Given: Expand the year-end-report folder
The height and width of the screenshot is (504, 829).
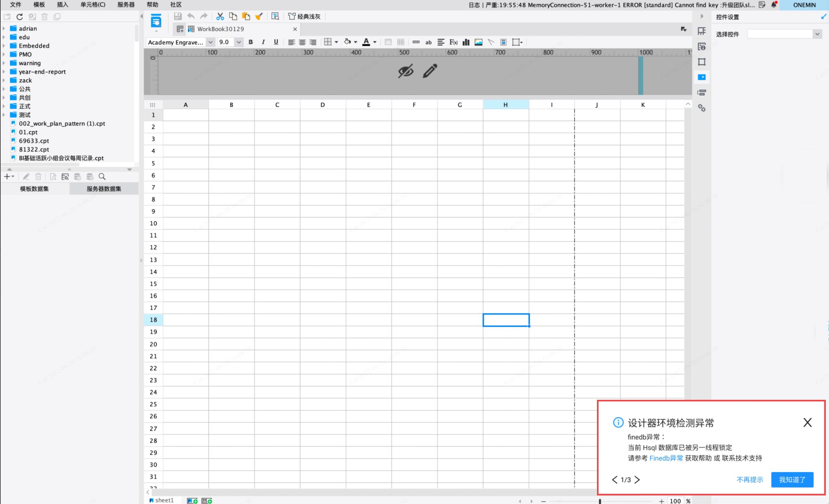Looking at the screenshot, I should (x=4, y=72).
